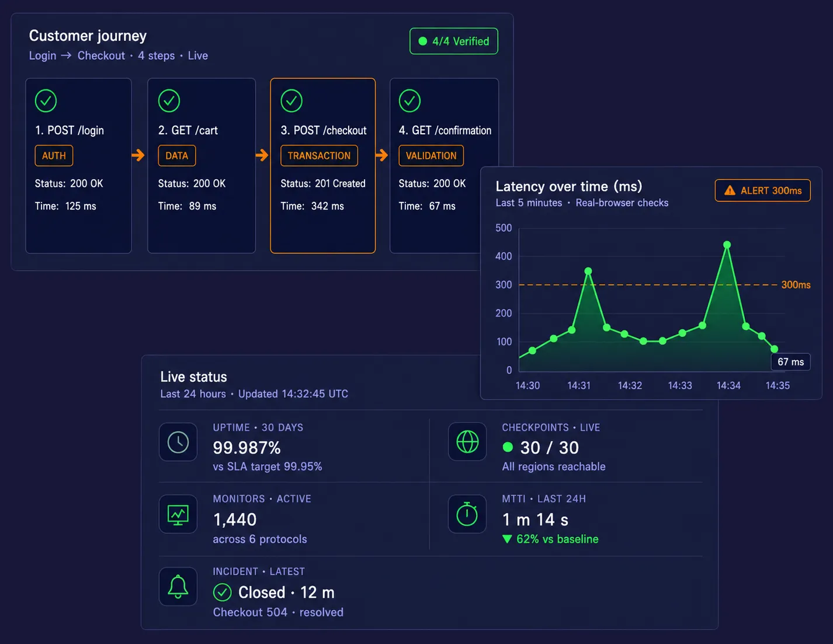This screenshot has height=644, width=833.
Task: Click the Checkout link in the journey breadcrumb
Action: tap(101, 55)
